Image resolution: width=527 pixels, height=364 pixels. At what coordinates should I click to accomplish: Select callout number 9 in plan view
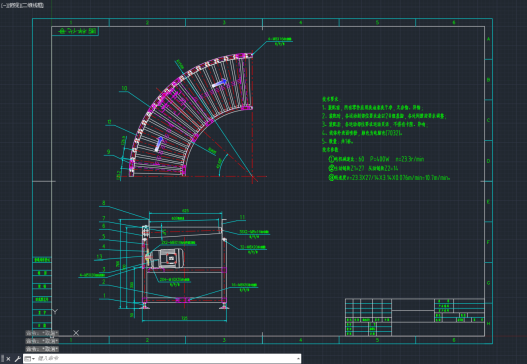[x=108, y=152]
